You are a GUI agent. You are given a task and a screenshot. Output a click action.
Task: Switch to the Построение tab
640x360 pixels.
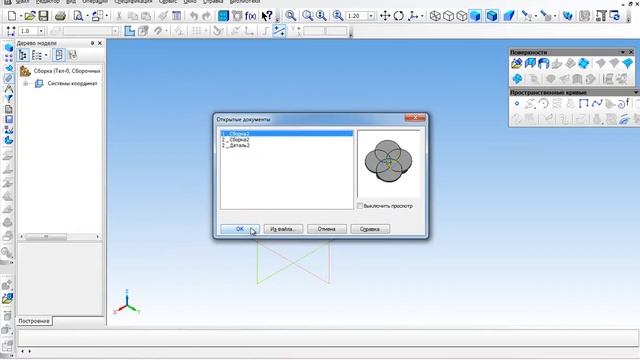(34, 321)
